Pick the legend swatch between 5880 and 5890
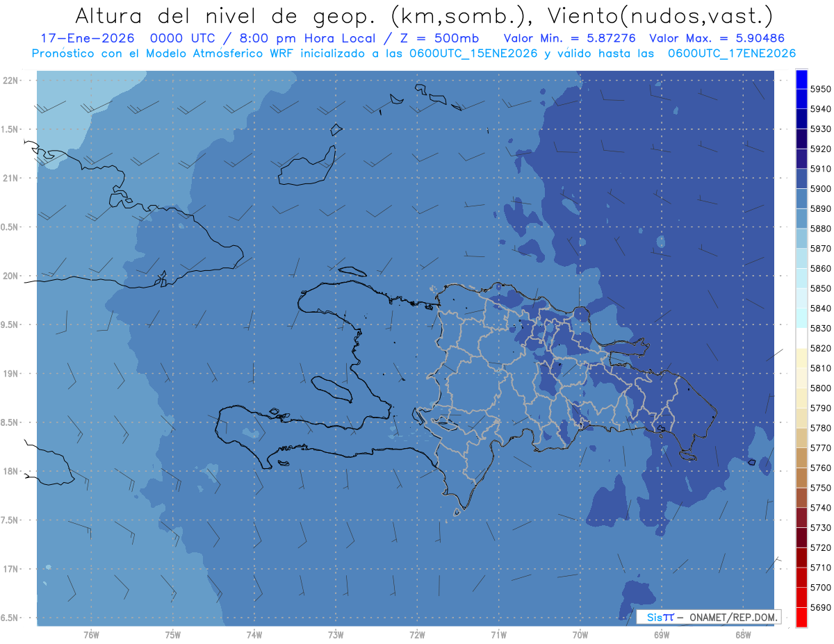 point(801,219)
